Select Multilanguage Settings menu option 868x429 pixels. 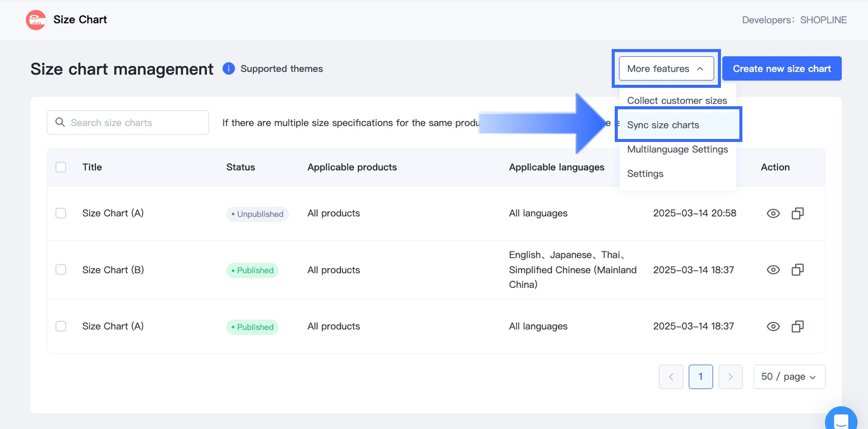tap(677, 150)
